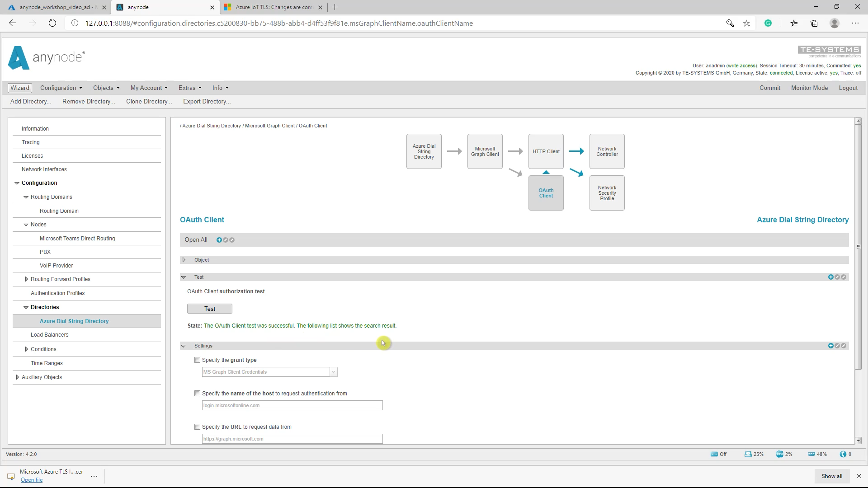Screen dimensions: 868x488
Task: Select Microsoft Teams Direct Routing node in tree
Action: tap(77, 239)
